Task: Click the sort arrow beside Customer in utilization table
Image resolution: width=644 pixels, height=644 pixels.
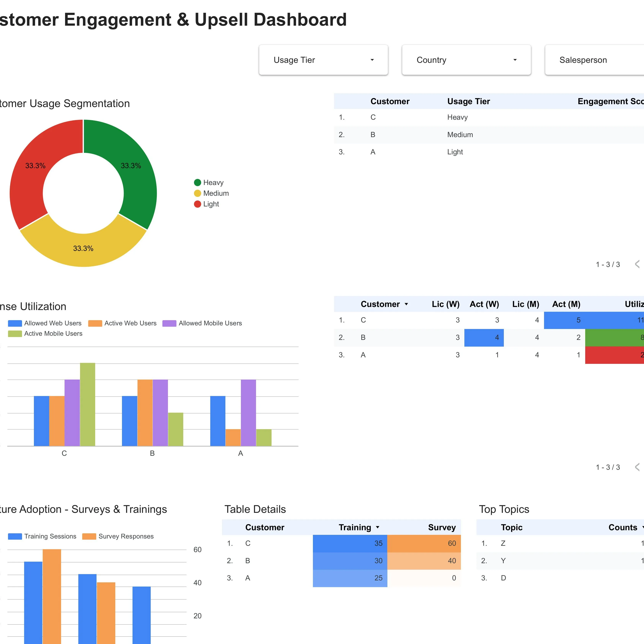Action: coord(406,304)
